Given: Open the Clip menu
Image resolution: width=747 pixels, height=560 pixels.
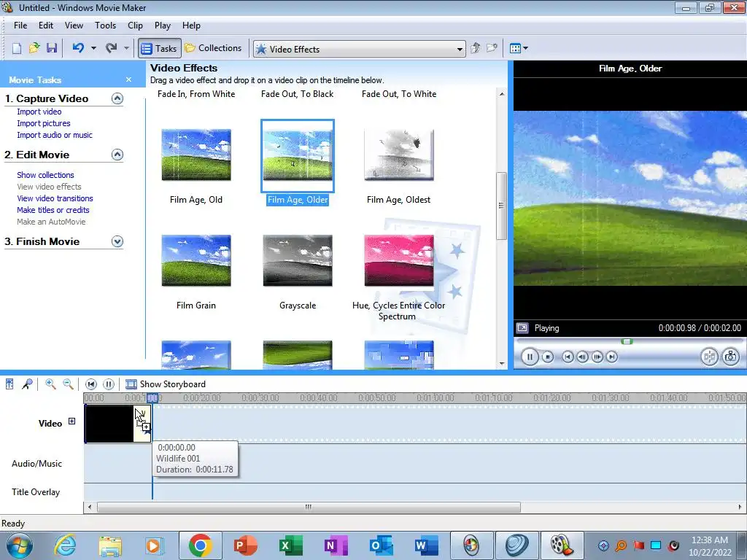Looking at the screenshot, I should click(x=135, y=26).
